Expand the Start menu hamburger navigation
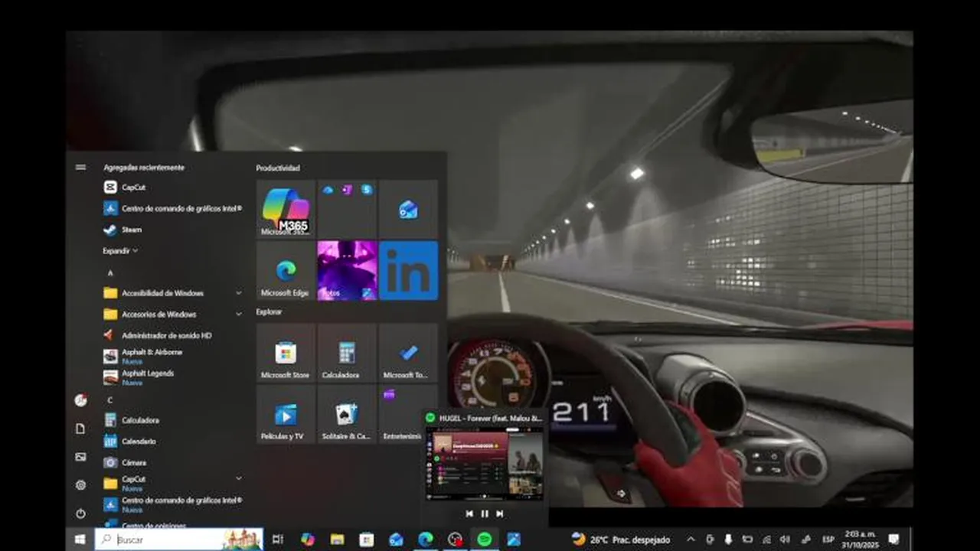980x551 pixels. click(x=80, y=167)
